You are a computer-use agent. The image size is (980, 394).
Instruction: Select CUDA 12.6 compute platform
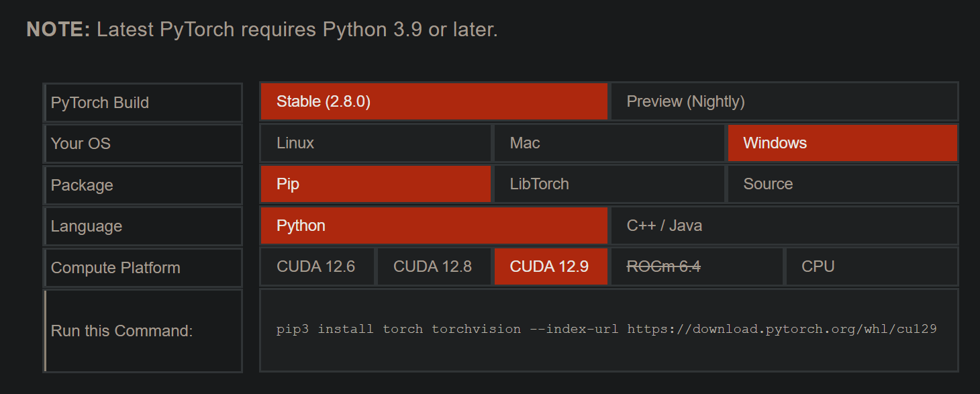coord(317,266)
